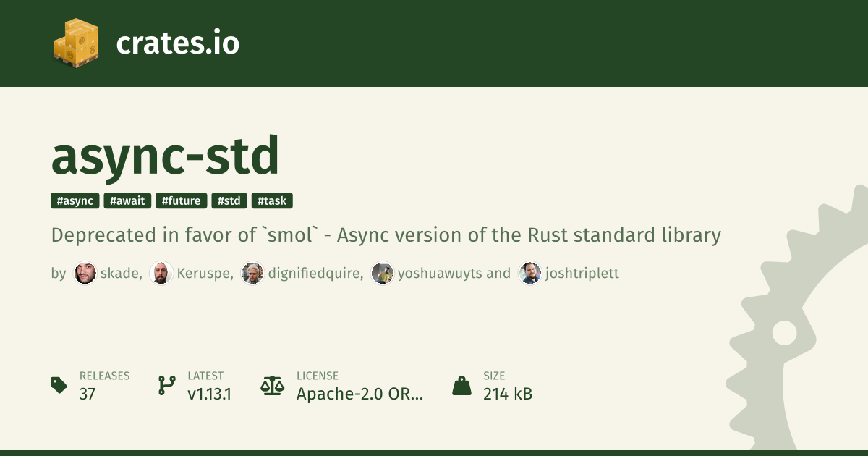Screen dimensions: 868x456
Task: Select the #task keyword tag
Action: (272, 201)
